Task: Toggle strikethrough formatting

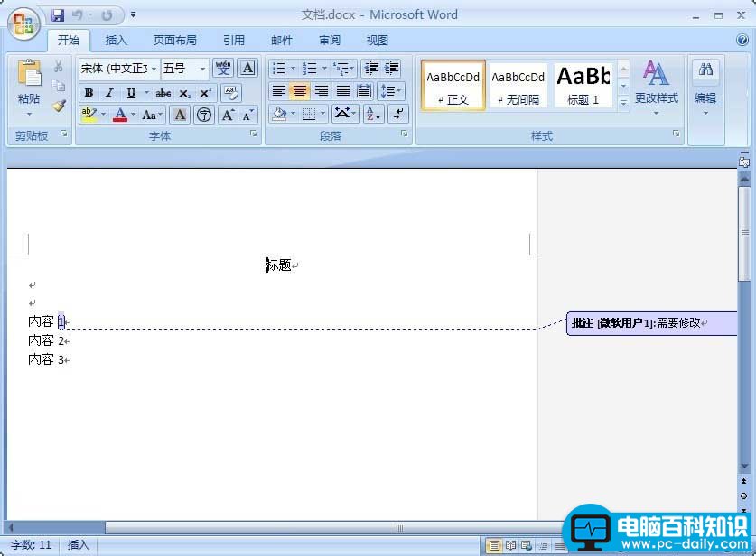Action: coord(163,92)
